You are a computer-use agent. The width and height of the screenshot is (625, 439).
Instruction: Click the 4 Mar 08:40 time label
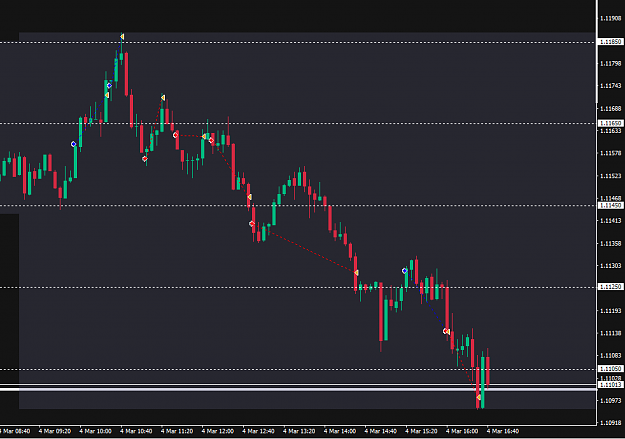15,431
